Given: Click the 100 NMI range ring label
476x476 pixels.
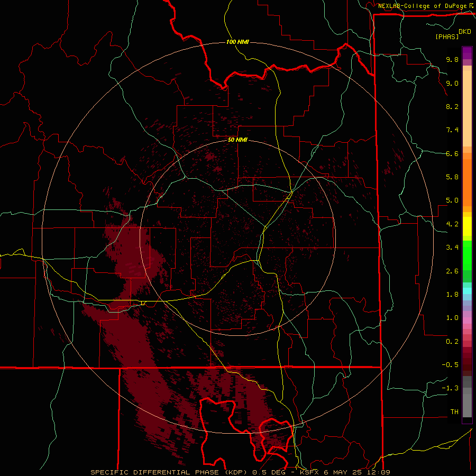Looking at the screenshot, I should pyautogui.click(x=237, y=42).
